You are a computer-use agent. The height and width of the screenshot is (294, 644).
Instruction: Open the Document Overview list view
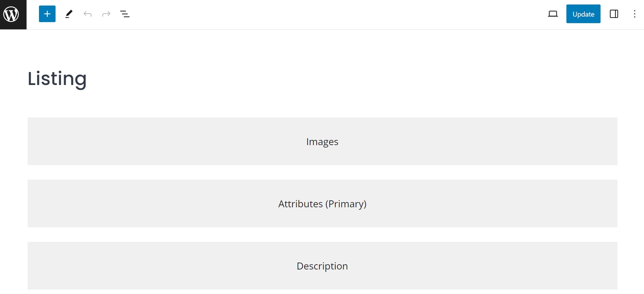click(125, 14)
